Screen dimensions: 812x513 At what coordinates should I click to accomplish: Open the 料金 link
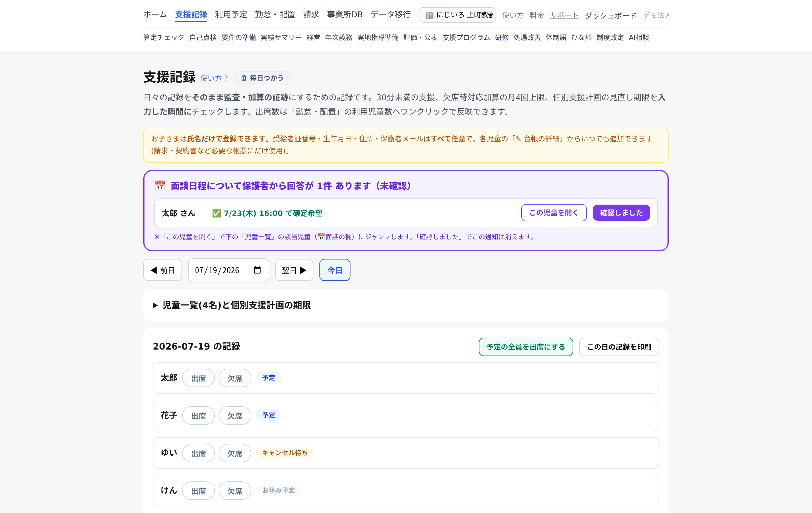coord(536,15)
